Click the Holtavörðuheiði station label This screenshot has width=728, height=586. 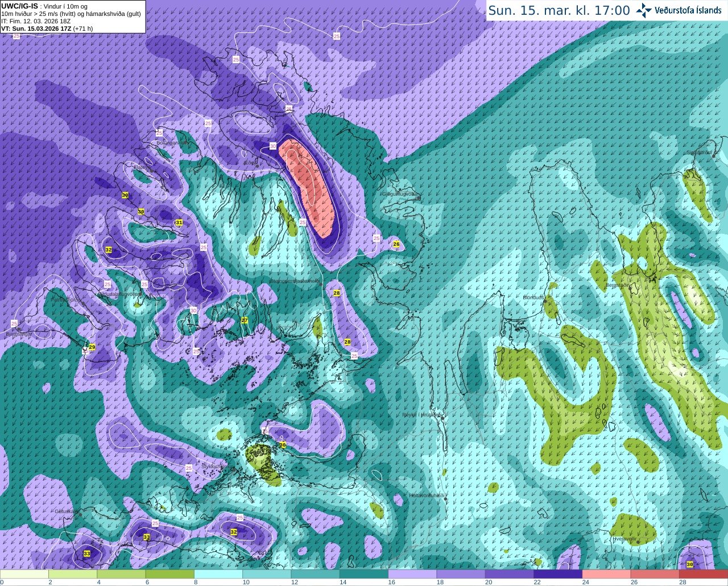[x=427, y=496]
